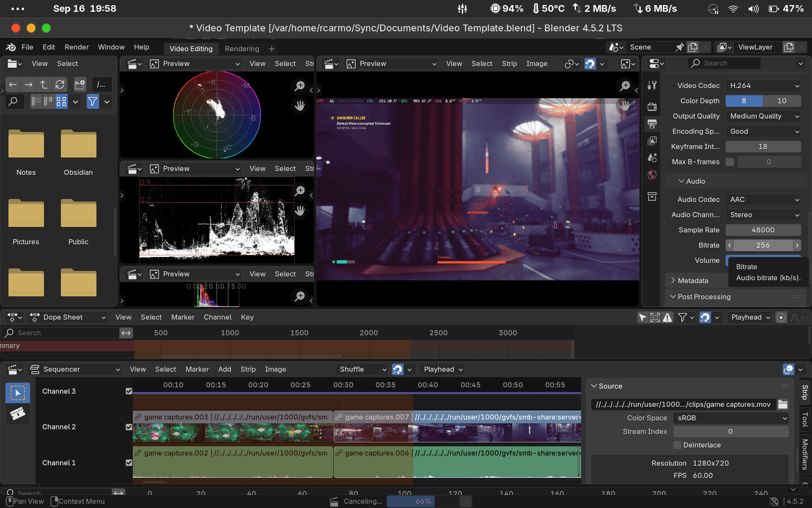Click the file browser forward arrow

(x=28, y=85)
